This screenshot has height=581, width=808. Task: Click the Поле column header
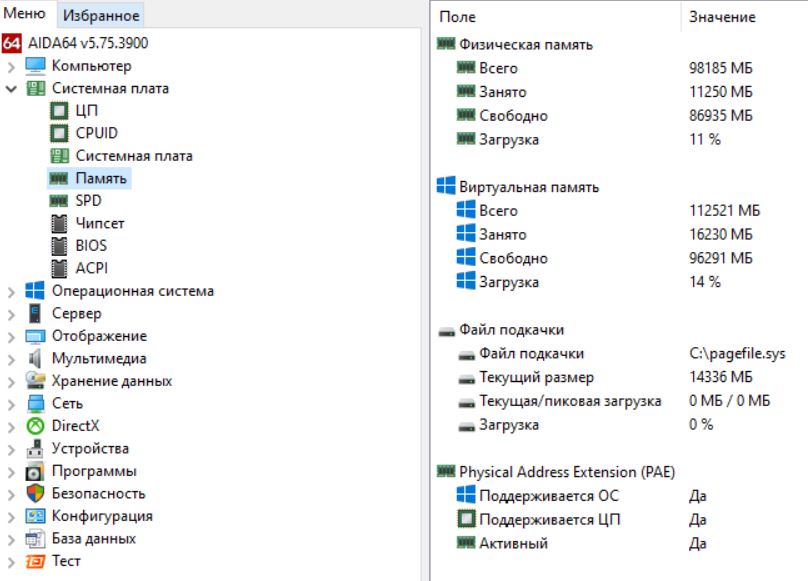click(457, 17)
